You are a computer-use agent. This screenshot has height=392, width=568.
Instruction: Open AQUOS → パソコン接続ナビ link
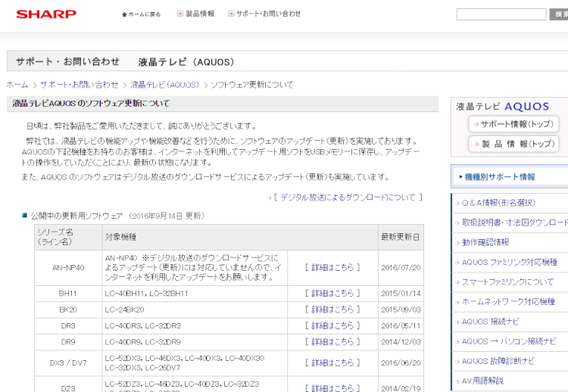(509, 341)
